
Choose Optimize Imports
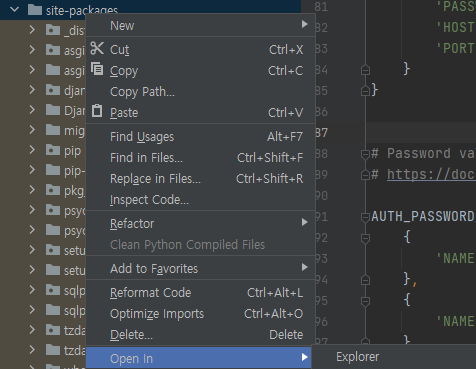200,313
